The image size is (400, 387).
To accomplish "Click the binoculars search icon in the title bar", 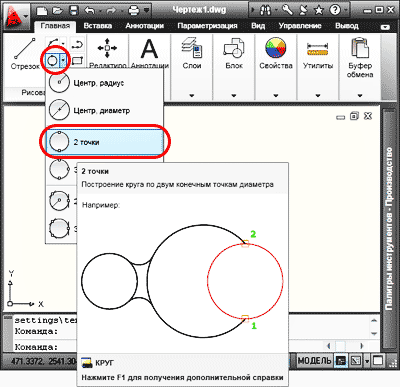I will pos(265,10).
